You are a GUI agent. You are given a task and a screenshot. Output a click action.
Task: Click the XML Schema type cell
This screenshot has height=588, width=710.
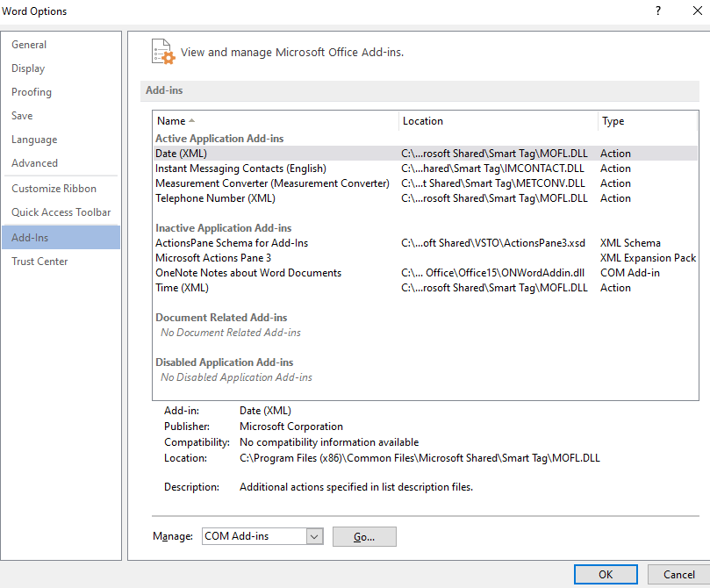(x=630, y=243)
